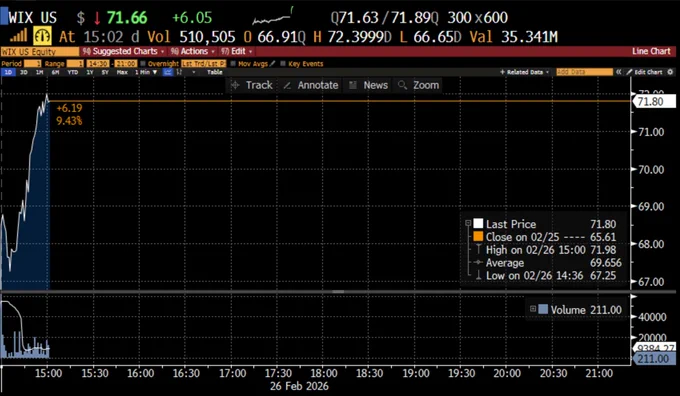Open the intraday sparkline mini chart in header
The width and height of the screenshot is (680, 396).
(273, 16)
